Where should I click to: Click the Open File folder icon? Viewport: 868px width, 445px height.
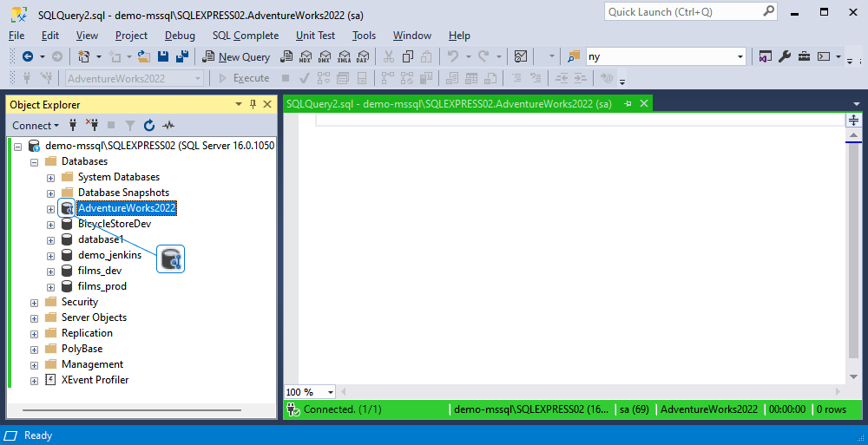(x=144, y=56)
